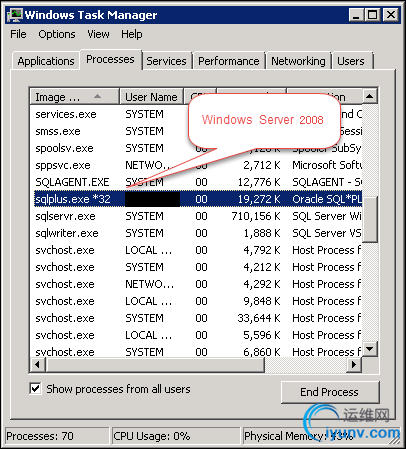Viewport: 406px width, 449px height.
Task: Click the vertical scrollbar down arrow
Action: [369, 349]
